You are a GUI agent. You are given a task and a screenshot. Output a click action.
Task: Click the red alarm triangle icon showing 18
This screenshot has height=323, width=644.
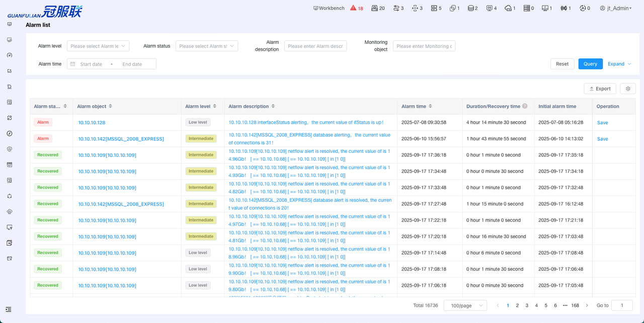pyautogui.click(x=353, y=8)
